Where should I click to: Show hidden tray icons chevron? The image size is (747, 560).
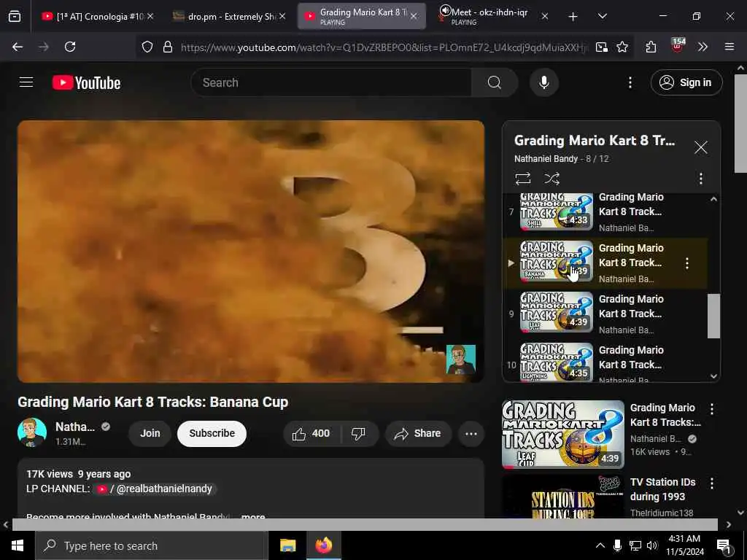click(600, 545)
